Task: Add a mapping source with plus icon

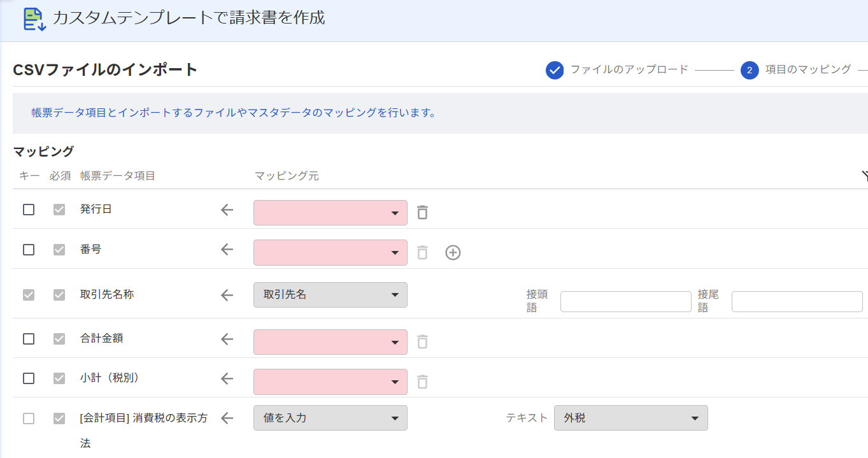Action: (x=453, y=253)
